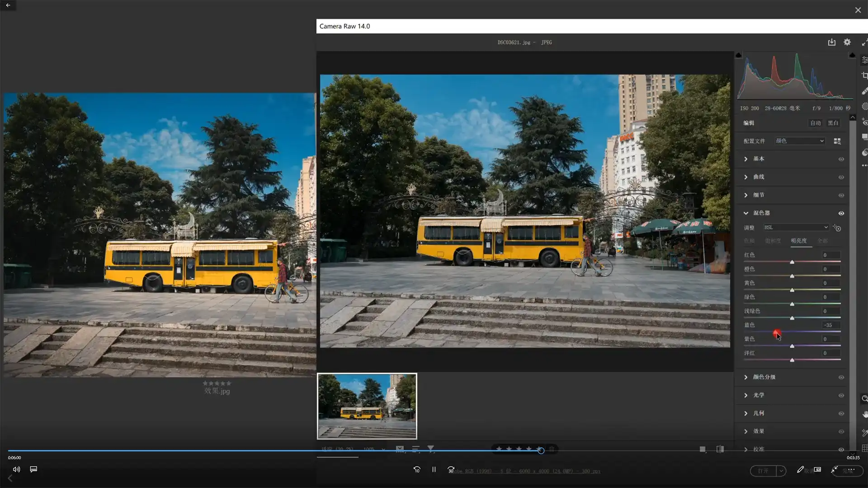
Task: Click the red-eye removal tool
Action: point(864,122)
